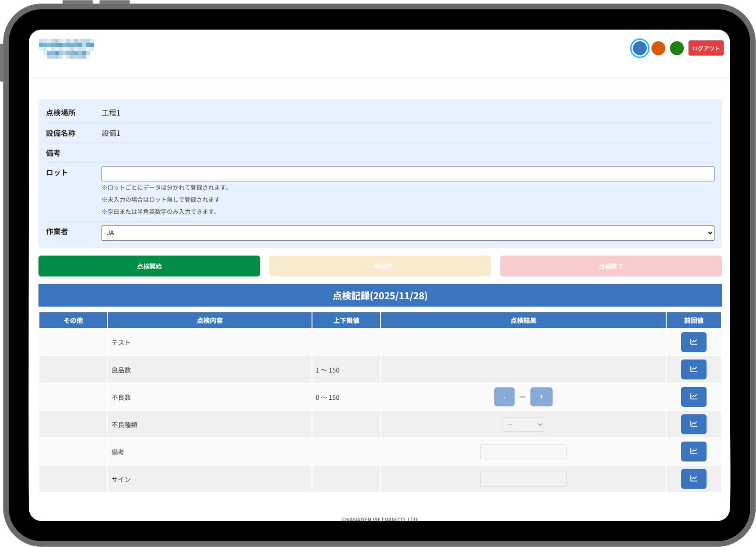Open chart icon for サイン row

(693, 479)
